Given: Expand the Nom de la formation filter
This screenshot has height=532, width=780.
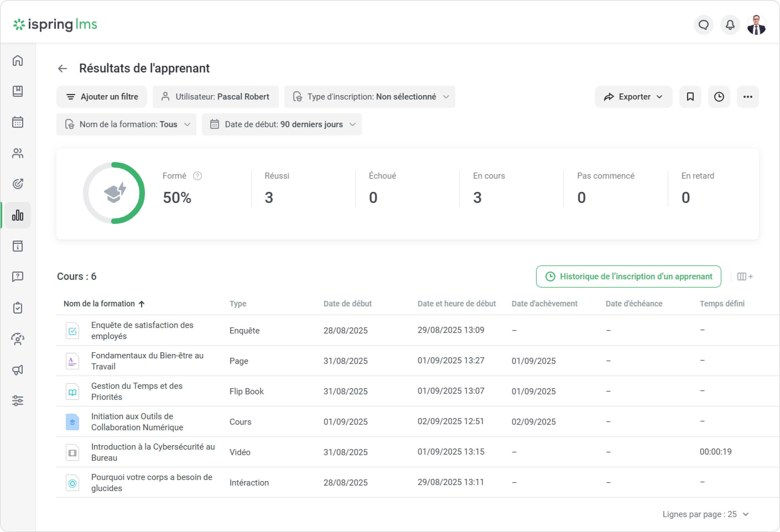Looking at the screenshot, I should coord(126,124).
